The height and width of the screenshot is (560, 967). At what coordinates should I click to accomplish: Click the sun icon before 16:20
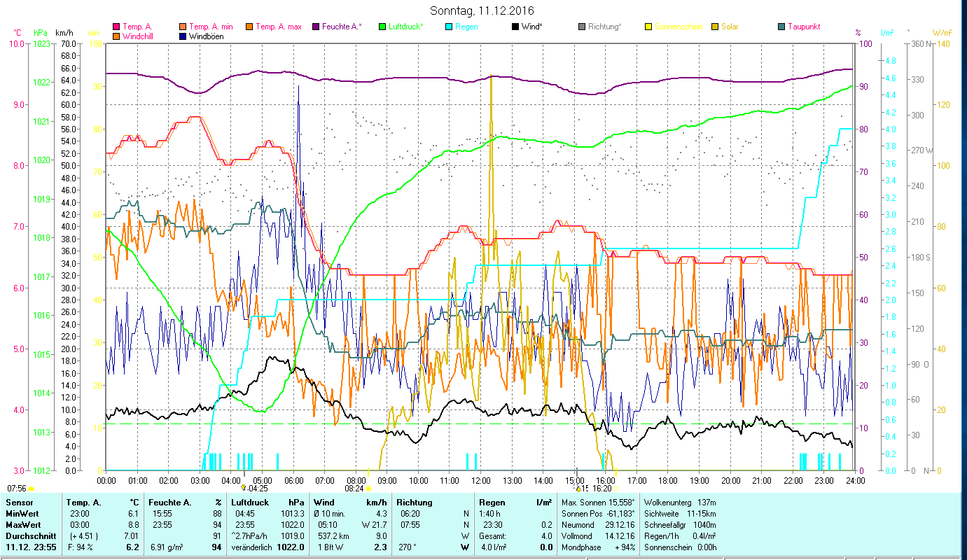pos(578,489)
